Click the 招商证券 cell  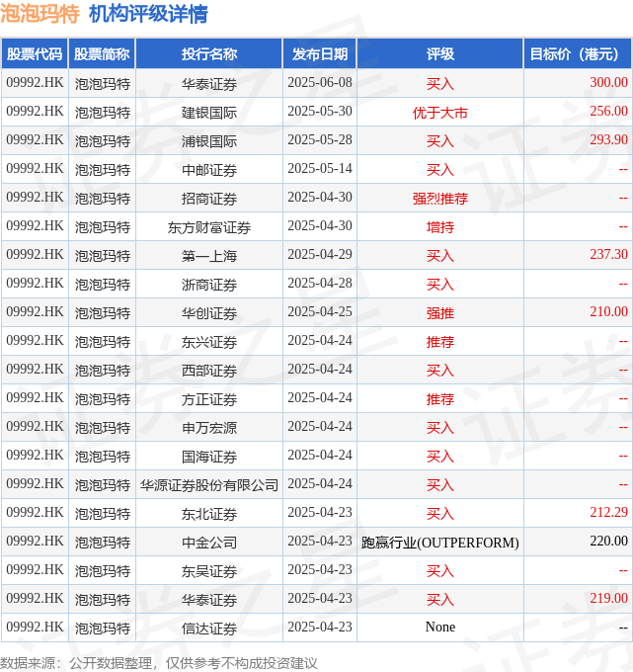pos(209,198)
